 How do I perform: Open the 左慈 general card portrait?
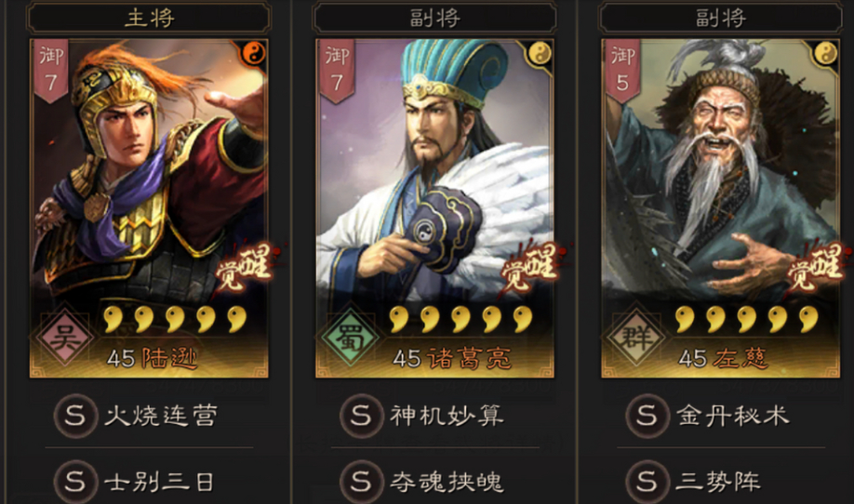pos(721,208)
